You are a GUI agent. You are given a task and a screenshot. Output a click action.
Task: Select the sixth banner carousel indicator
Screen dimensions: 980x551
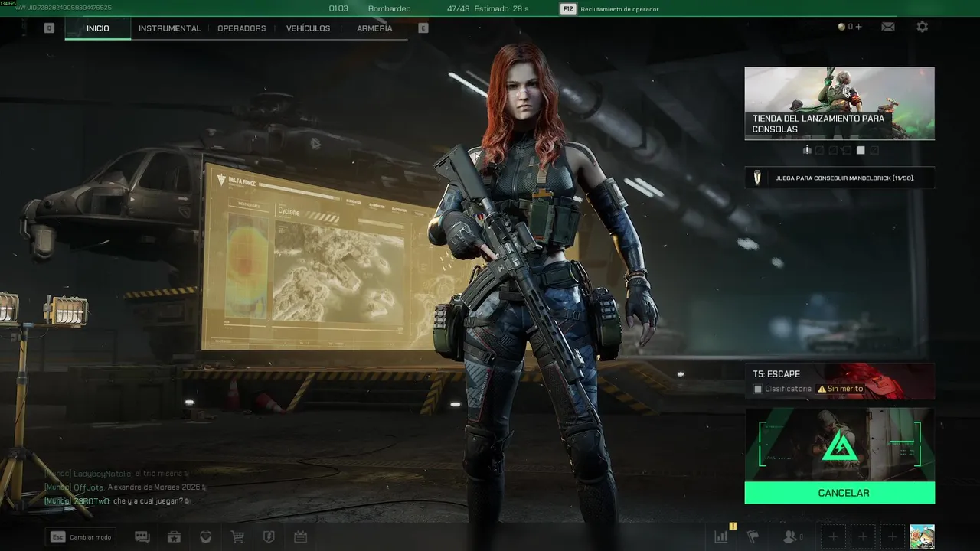click(x=874, y=150)
